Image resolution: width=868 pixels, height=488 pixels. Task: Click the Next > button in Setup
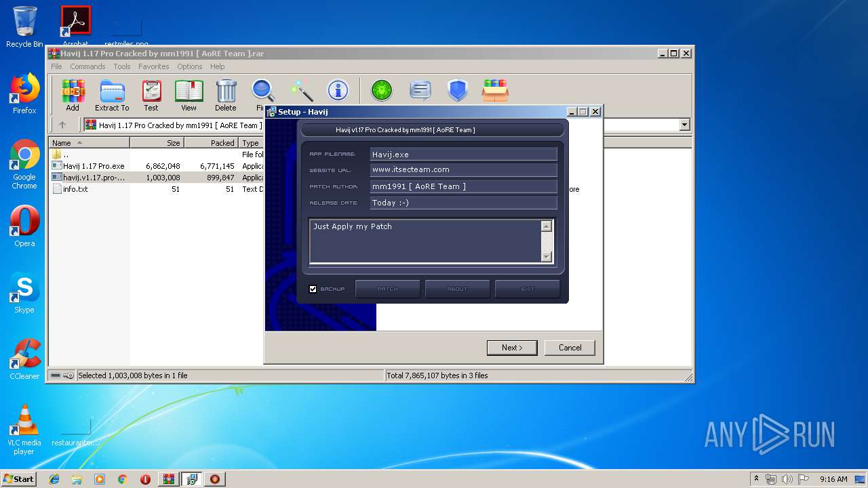click(x=512, y=348)
